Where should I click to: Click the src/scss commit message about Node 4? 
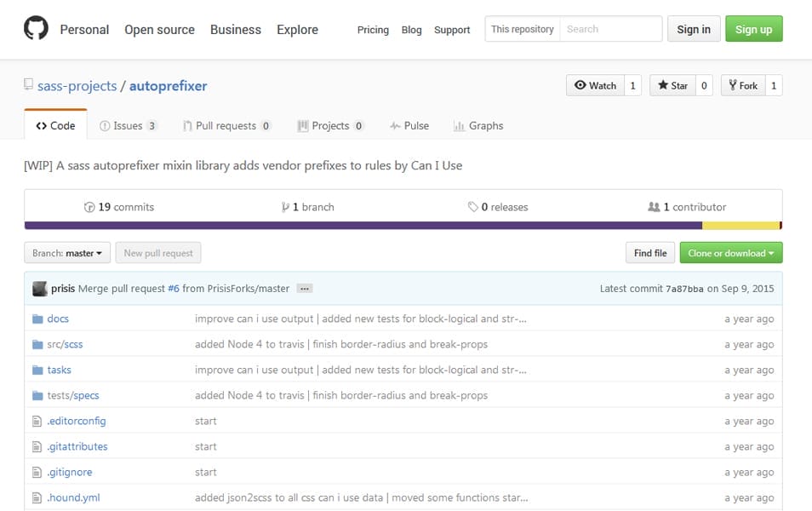[x=341, y=344]
